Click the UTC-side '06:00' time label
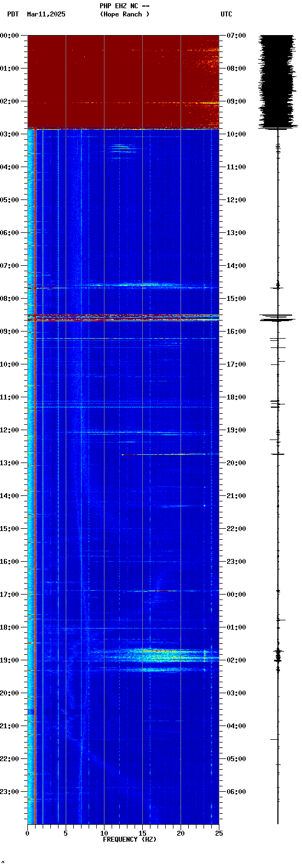Viewport: 302px width, 868px height. coord(236,792)
